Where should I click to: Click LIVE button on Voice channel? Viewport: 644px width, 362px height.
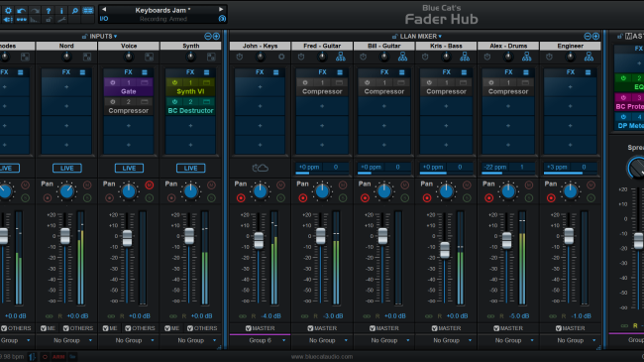129,168
